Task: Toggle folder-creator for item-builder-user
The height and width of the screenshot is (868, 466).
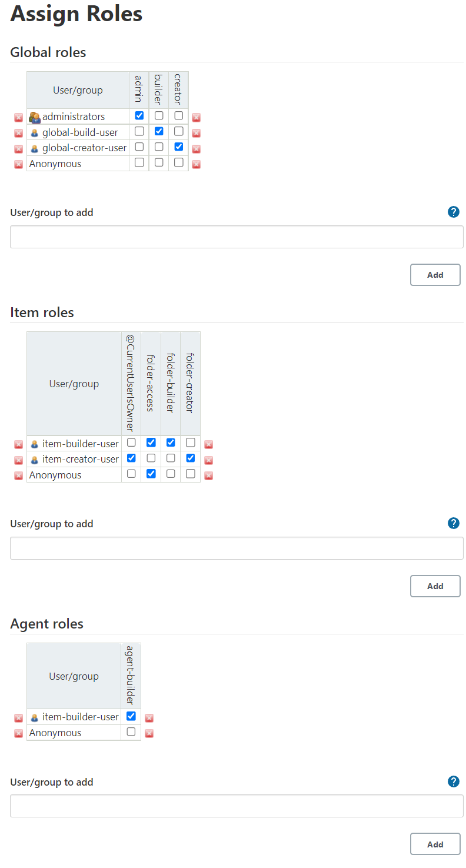Action: pyautogui.click(x=191, y=443)
